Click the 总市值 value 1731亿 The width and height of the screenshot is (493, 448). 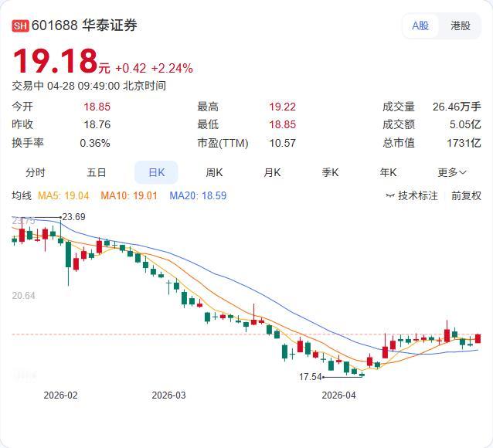[x=464, y=143]
